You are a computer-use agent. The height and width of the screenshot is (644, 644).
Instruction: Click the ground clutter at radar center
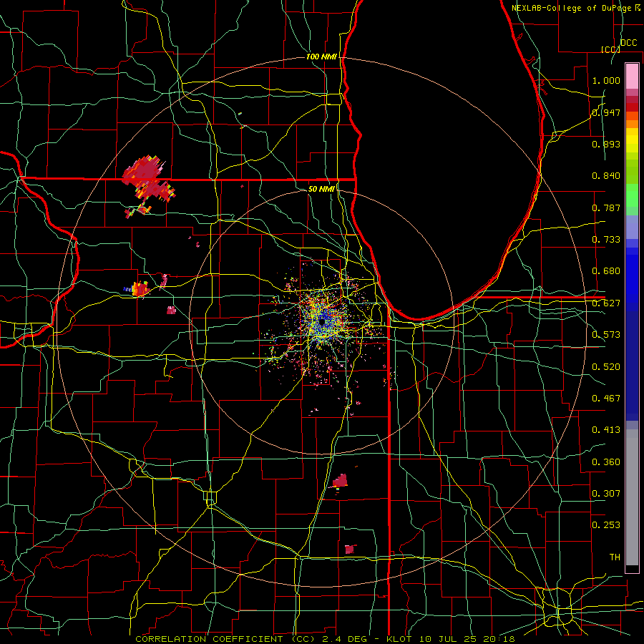(323, 321)
